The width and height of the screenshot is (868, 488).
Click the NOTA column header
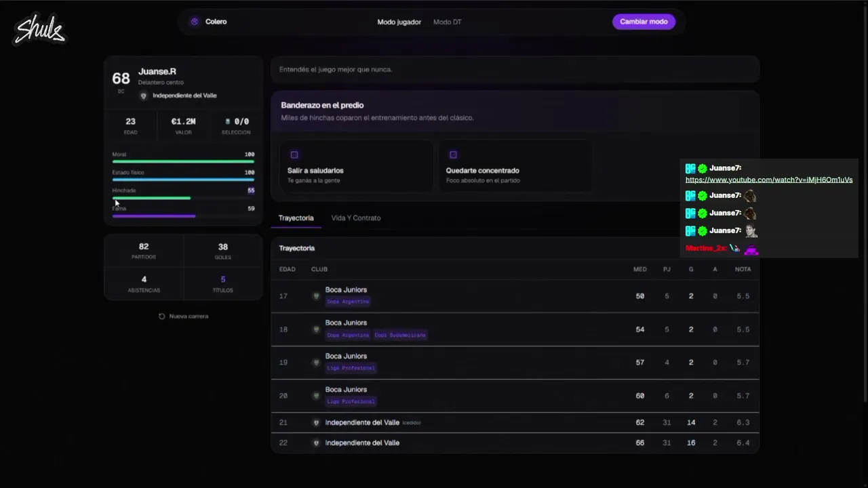(743, 269)
